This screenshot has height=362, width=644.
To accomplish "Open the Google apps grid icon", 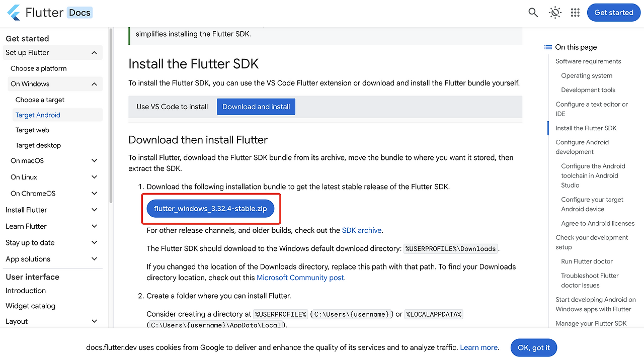I will [x=575, y=13].
